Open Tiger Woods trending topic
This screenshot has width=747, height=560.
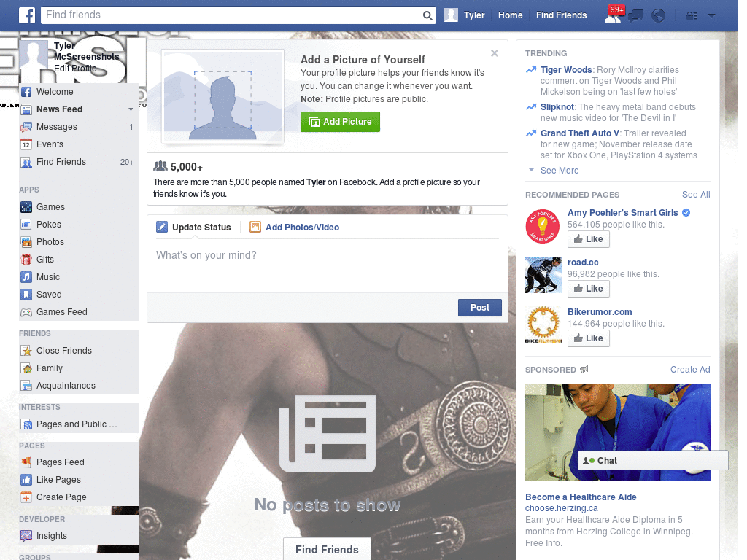(566, 70)
